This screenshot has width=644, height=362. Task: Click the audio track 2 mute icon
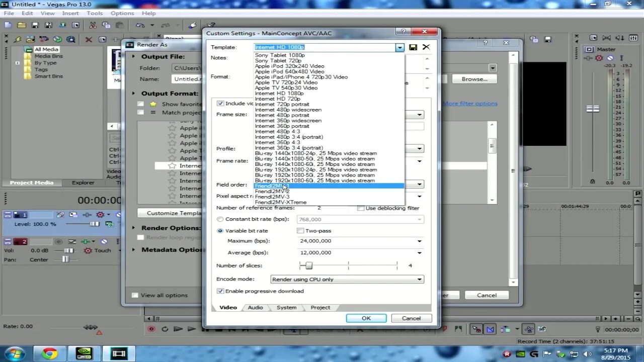104,242
